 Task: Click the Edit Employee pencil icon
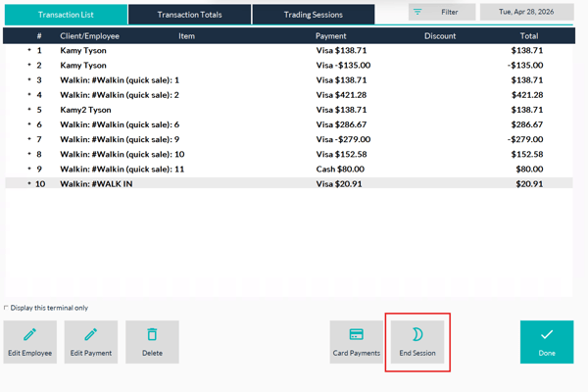(x=29, y=334)
